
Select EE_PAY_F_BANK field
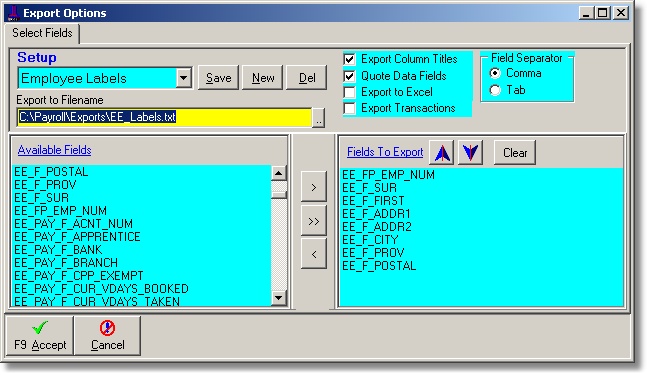(142, 250)
